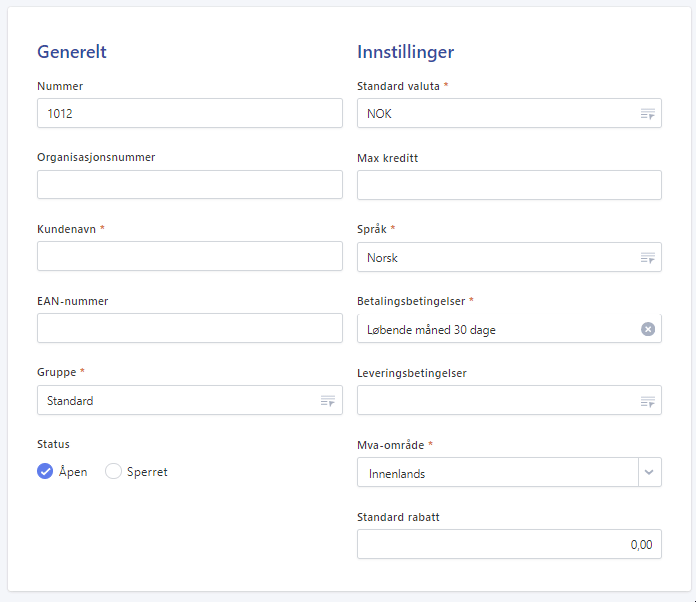The image size is (696, 602).
Task: Focus the EAN-nummer input field
Action: pyautogui.click(x=190, y=328)
